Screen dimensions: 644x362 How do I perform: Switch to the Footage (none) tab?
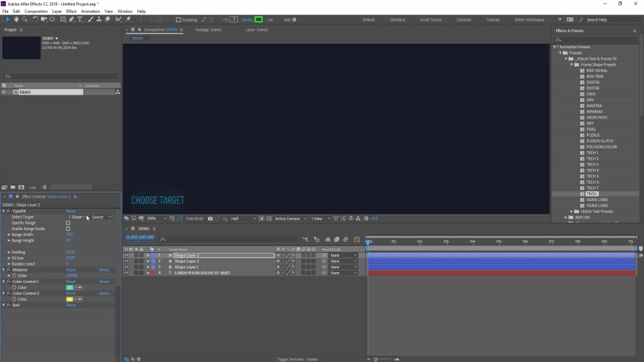(x=208, y=29)
